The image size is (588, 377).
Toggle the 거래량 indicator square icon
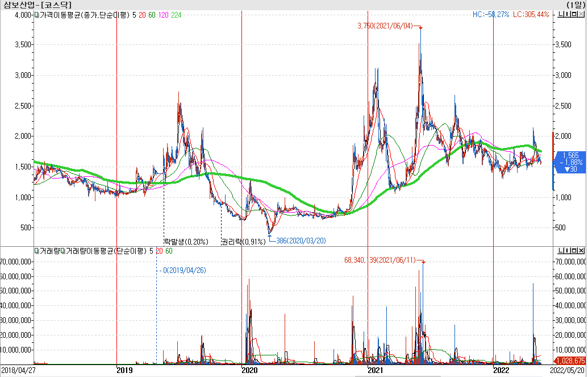pyautogui.click(x=36, y=251)
